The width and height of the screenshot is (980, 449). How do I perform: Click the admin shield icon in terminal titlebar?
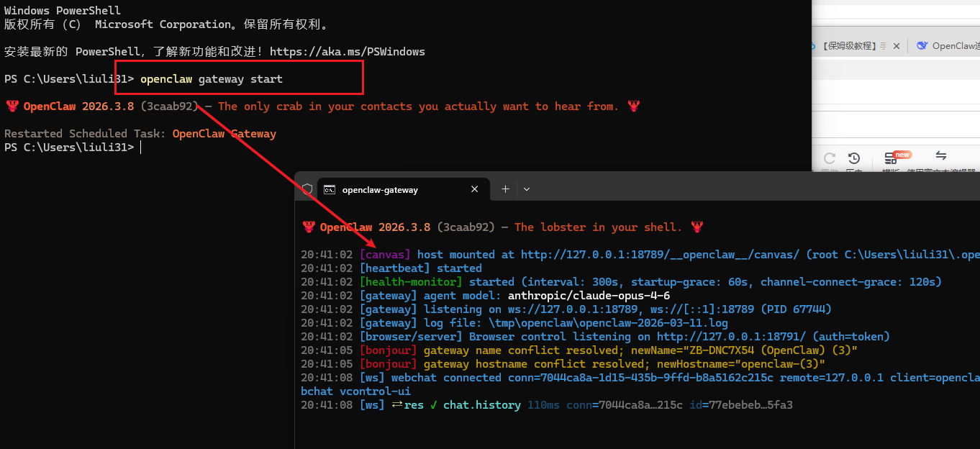click(307, 189)
